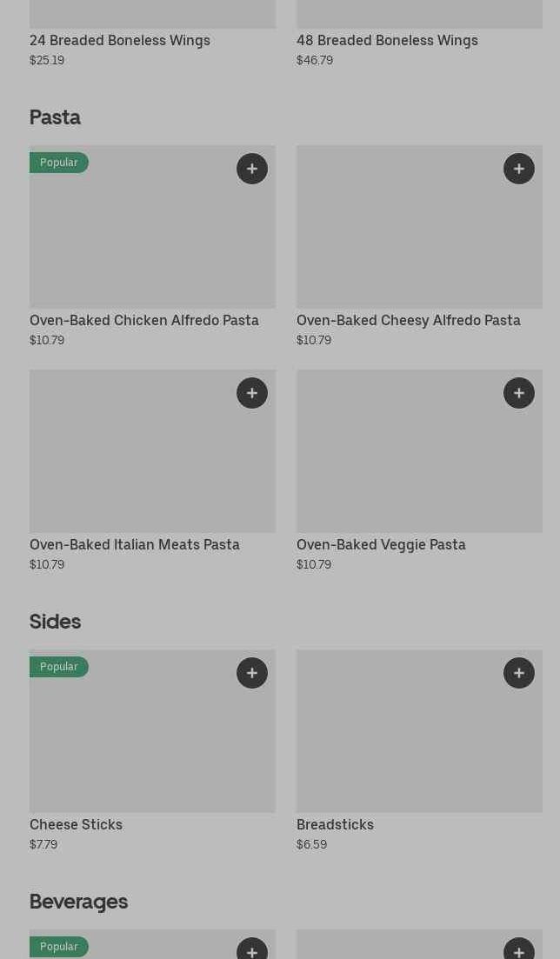This screenshot has height=959, width=560.
Task: Click the 24 Breaded Boneless Wings title
Action: (x=120, y=40)
